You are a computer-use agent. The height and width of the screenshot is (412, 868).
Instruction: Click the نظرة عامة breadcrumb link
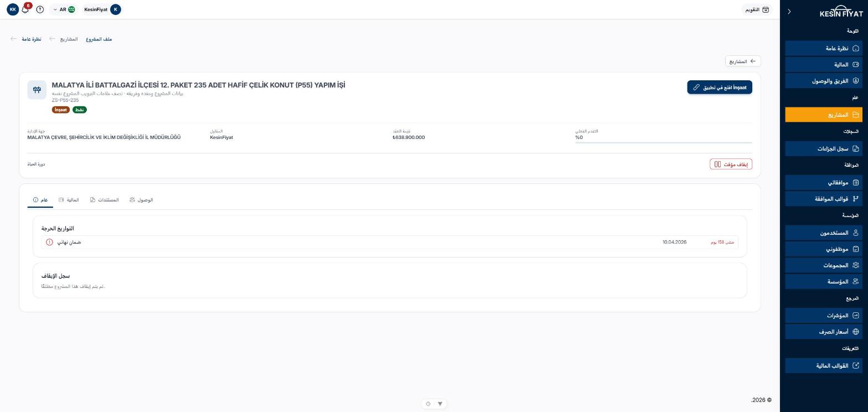[x=32, y=39]
